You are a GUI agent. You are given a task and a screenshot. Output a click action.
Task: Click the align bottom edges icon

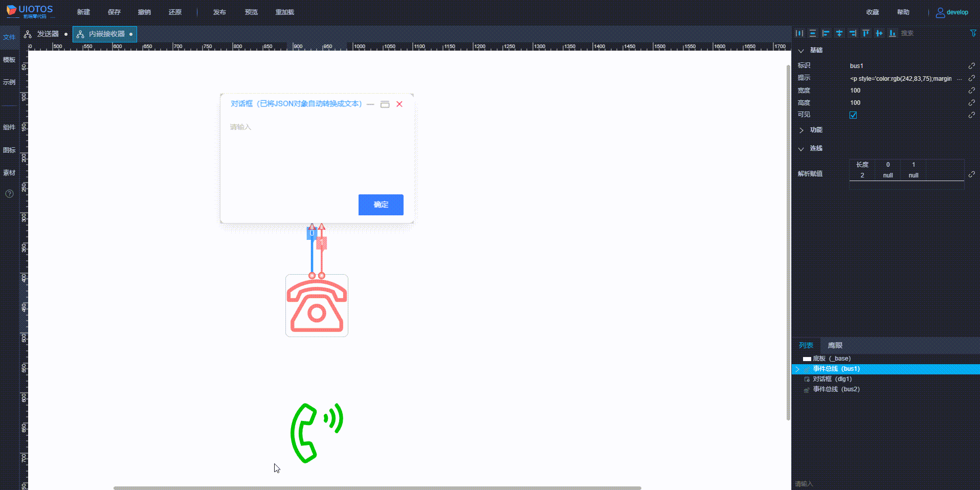pos(893,33)
